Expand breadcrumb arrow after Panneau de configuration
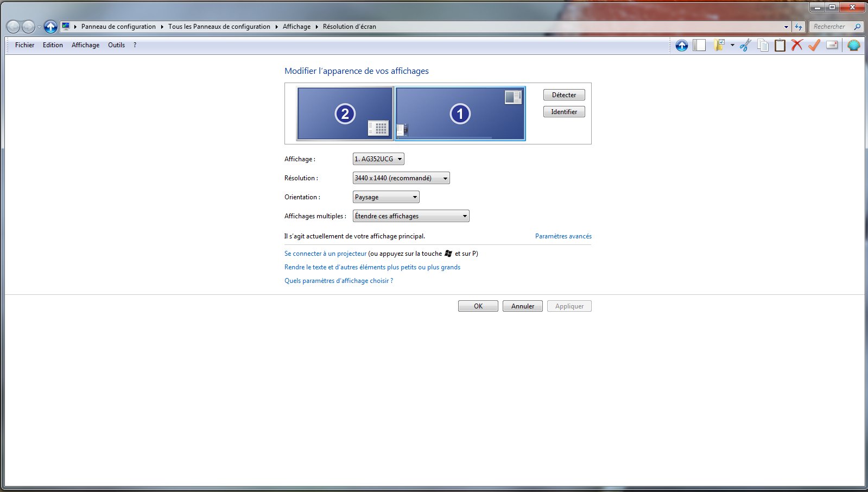Viewport: 868px width, 492px height. [162, 27]
